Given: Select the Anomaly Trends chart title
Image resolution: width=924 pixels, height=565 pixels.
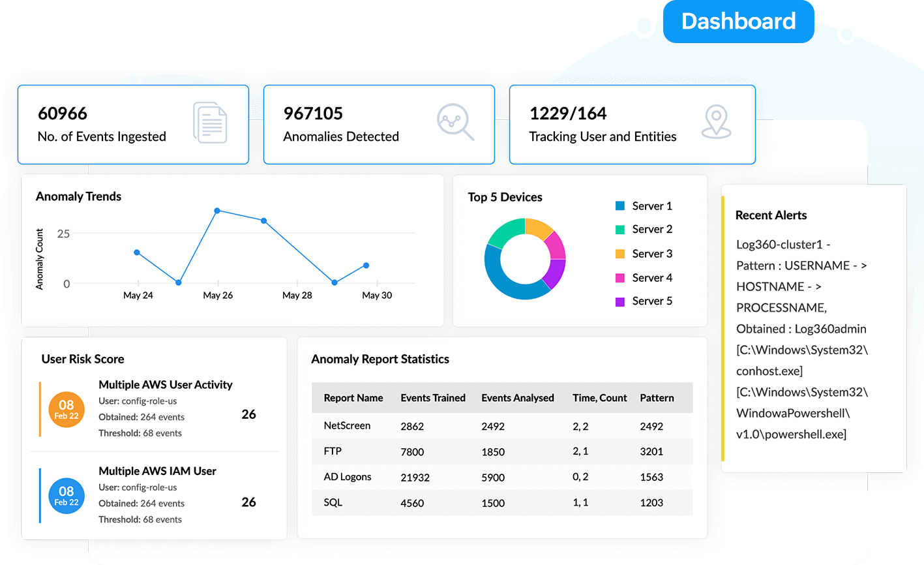Looking at the screenshot, I should [x=78, y=196].
